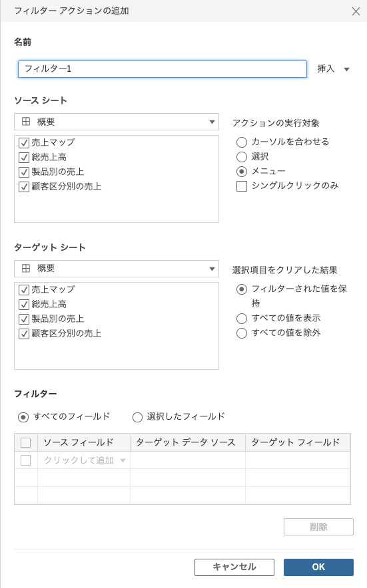Click the 名前 text field フィルター1
The image size is (367, 588).
point(163,69)
